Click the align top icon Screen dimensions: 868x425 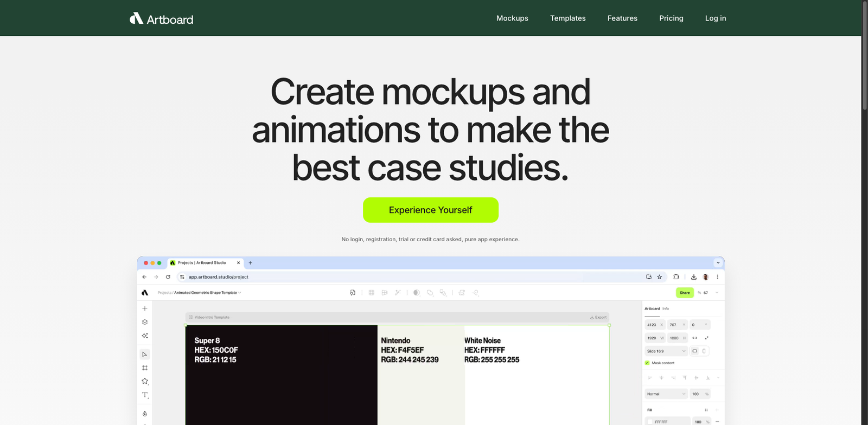click(685, 377)
